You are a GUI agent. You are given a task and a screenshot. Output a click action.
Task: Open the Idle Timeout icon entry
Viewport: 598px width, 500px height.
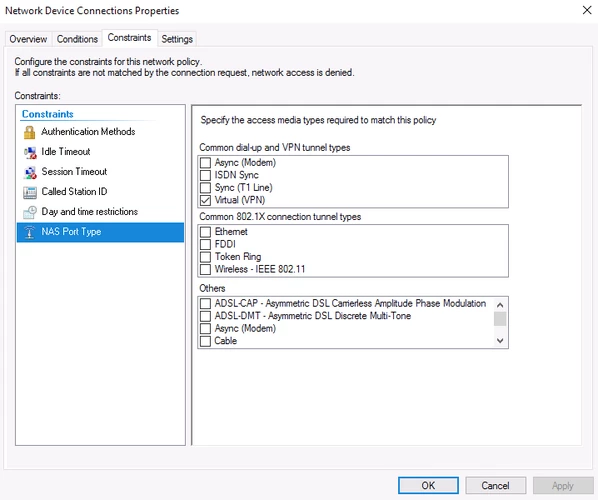pyautogui.click(x=30, y=152)
